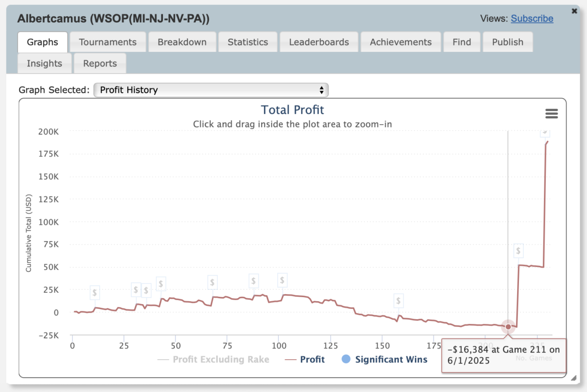Open the chart hamburger context menu

click(x=551, y=114)
